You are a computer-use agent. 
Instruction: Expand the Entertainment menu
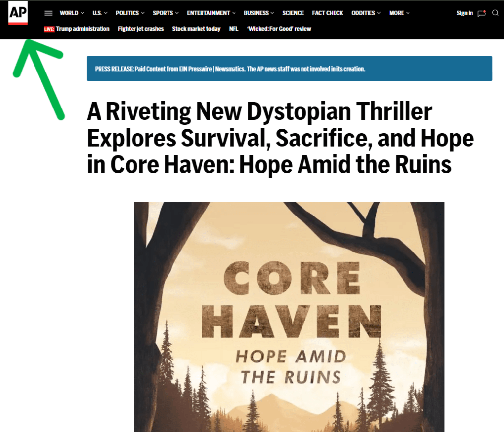tap(211, 13)
